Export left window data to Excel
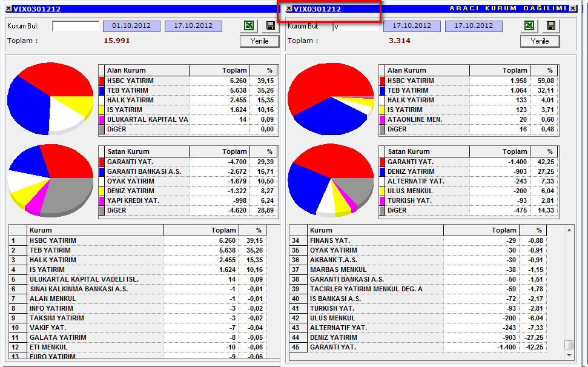This screenshot has height=367, width=588. pos(249,26)
